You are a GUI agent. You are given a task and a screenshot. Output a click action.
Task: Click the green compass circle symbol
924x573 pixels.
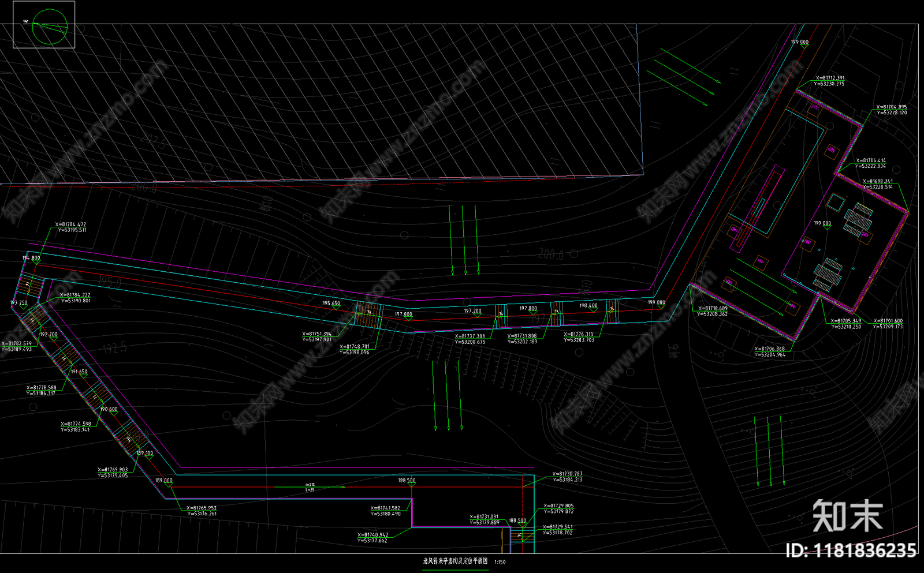(50, 27)
